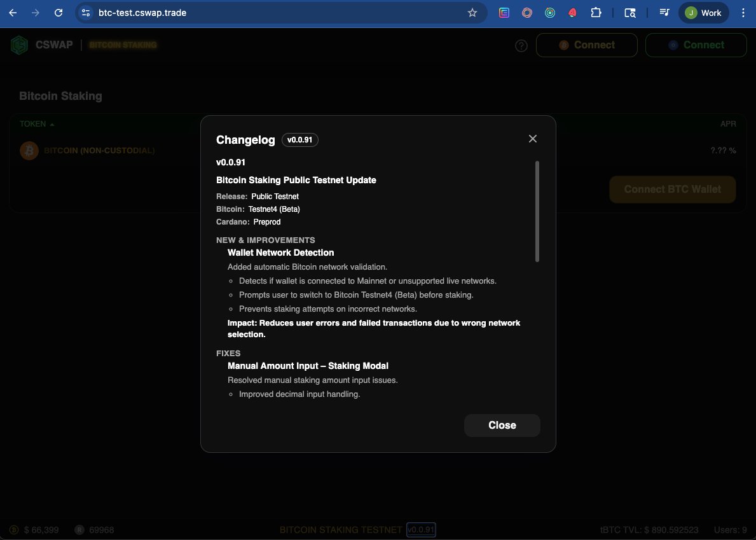Click the 'Improved decimal input handling' bullet
Viewport: 756px width, 540px height.
pyautogui.click(x=299, y=394)
